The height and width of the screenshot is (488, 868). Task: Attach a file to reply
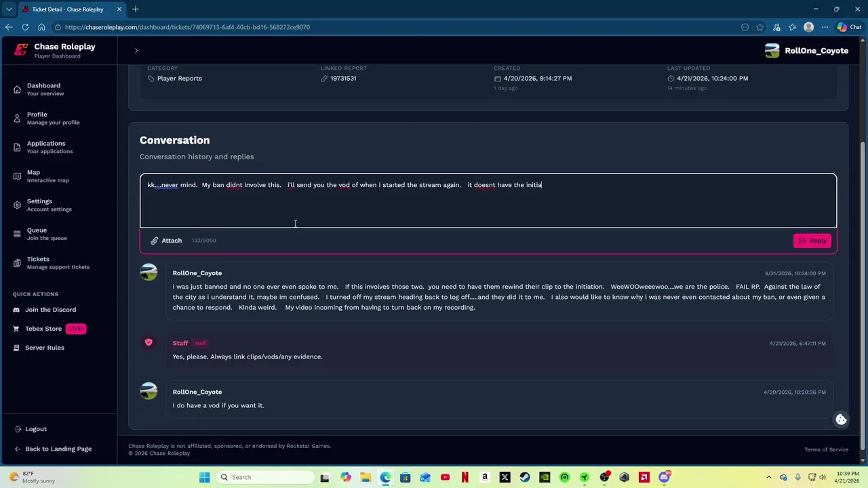pos(166,241)
